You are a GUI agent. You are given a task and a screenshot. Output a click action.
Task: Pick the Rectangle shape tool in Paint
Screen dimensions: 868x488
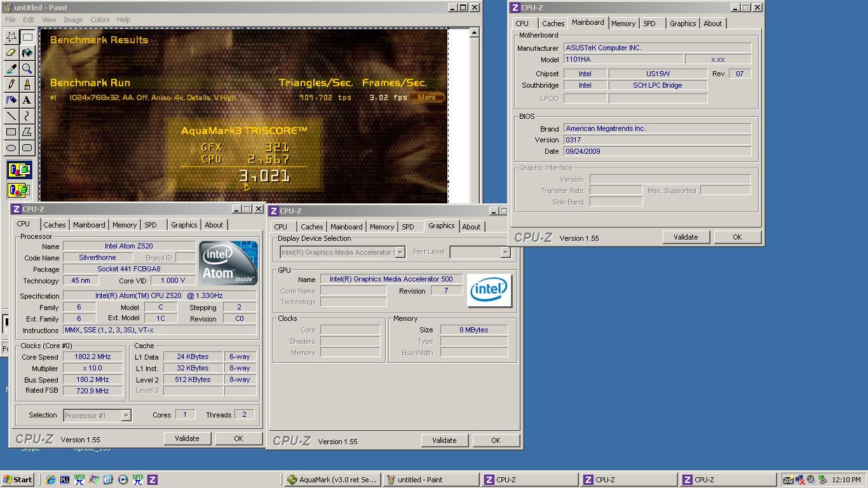[x=11, y=132]
